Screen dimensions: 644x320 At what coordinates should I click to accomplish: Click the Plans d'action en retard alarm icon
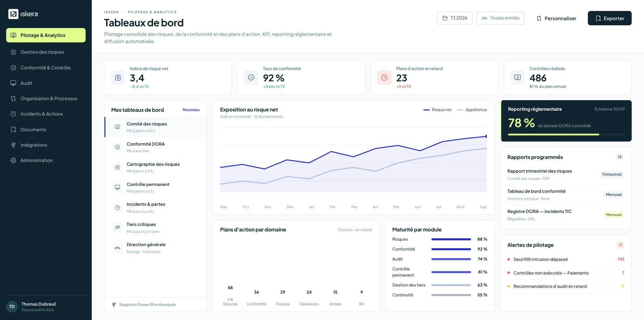pos(384,78)
